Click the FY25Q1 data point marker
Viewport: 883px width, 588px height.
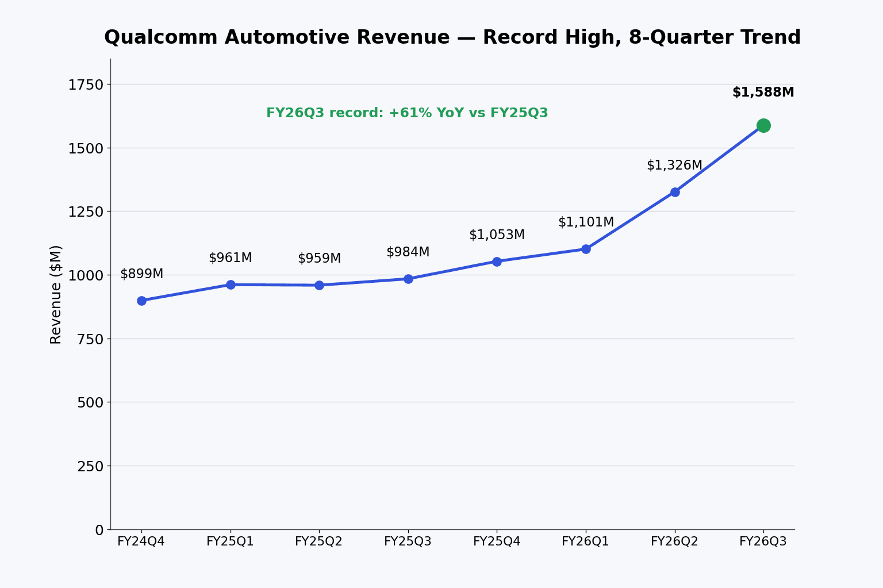tap(231, 285)
